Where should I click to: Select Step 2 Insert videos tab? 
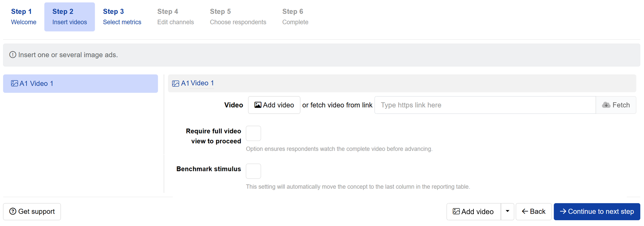click(x=70, y=17)
